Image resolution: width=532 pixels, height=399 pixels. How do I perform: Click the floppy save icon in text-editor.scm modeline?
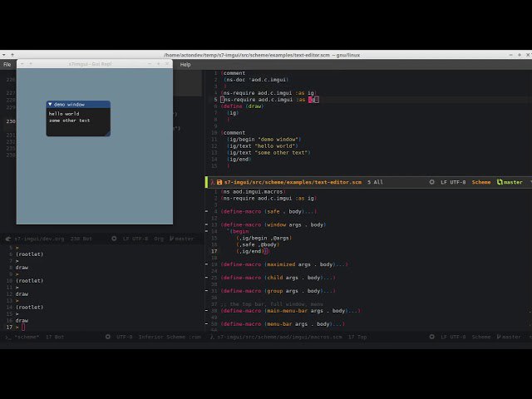(219, 182)
